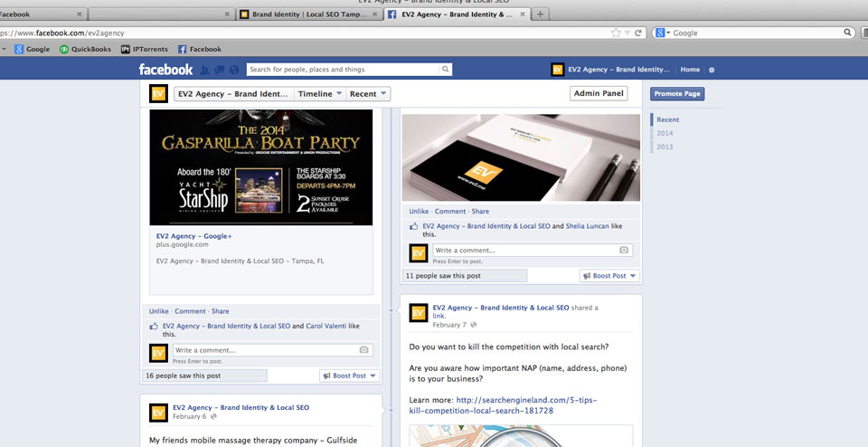Open a new browser tab
This screenshot has width=868, height=447.
point(541,14)
